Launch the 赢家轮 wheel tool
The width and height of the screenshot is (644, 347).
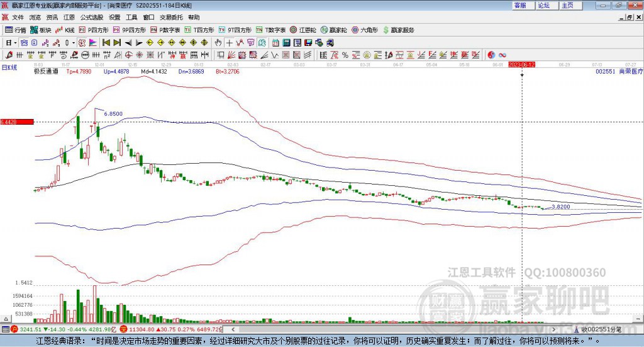pyautogui.click(x=333, y=30)
